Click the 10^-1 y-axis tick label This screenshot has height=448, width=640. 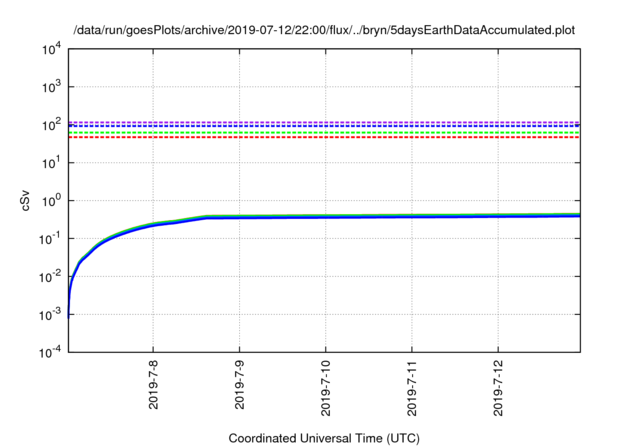point(51,239)
